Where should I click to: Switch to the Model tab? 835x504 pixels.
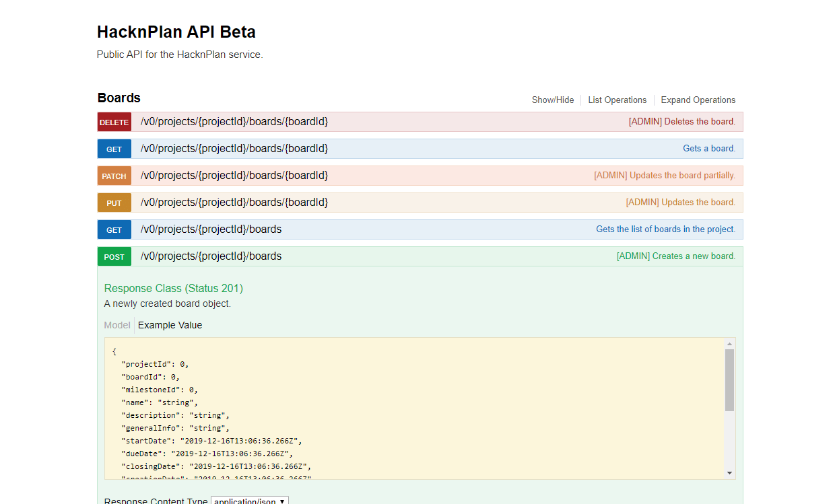(116, 325)
